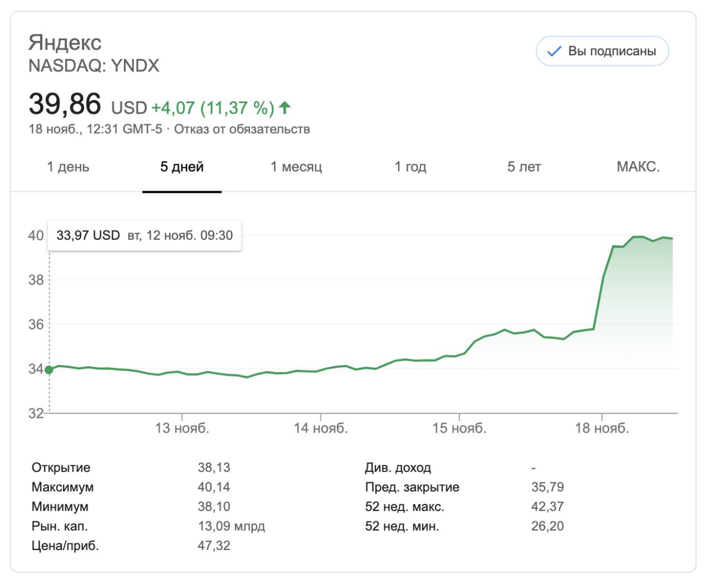The image size is (714, 588).
Task: Click the day high value "40,14"
Action: pyautogui.click(x=214, y=487)
